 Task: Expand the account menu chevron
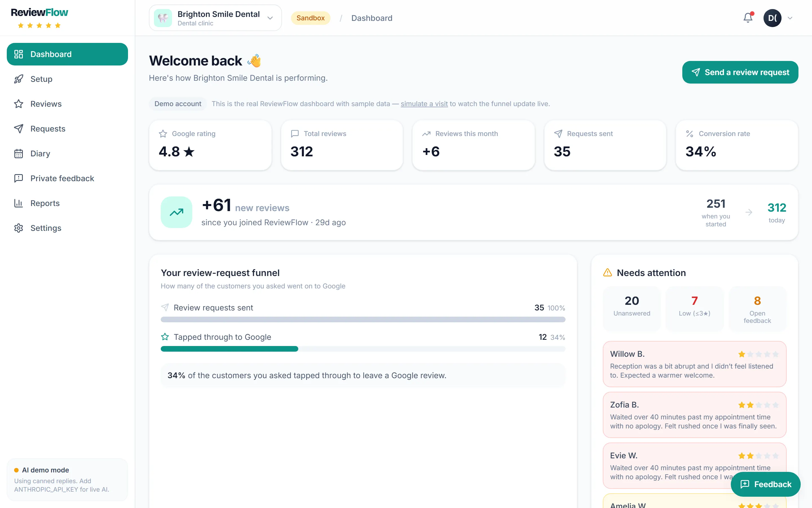(790, 18)
